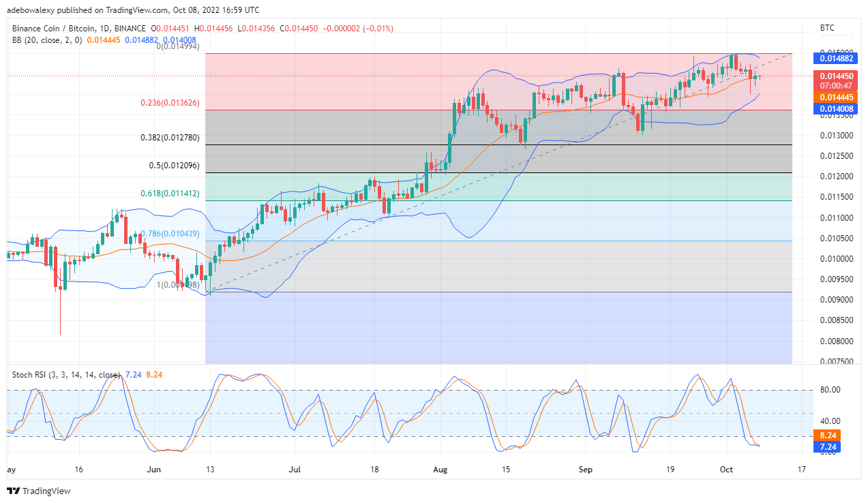This screenshot has width=868, height=503.
Task: Click the open value O0.014451 in legend
Action: coord(170,29)
